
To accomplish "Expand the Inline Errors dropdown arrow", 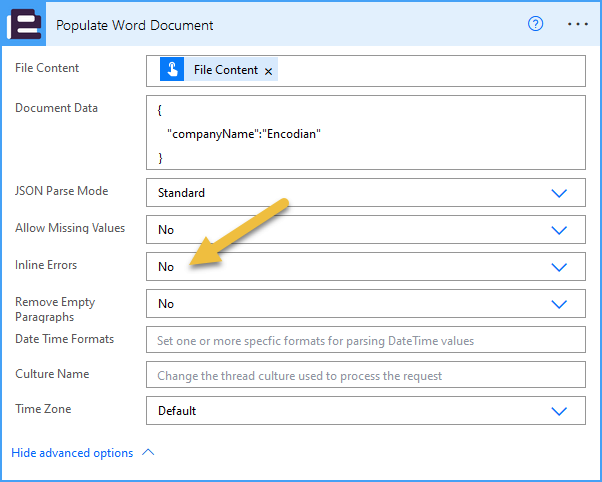I will point(559,267).
